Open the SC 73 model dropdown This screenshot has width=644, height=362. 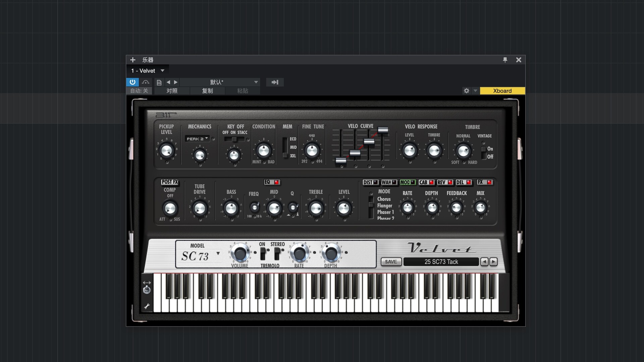point(218,253)
